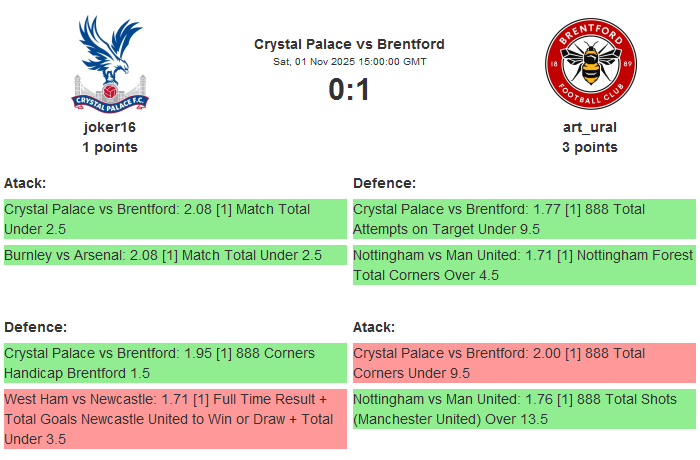Image resolution: width=700 pixels, height=460 pixels.
Task: Select the Burnley vs Arsenal bet row
Action: [x=174, y=256]
